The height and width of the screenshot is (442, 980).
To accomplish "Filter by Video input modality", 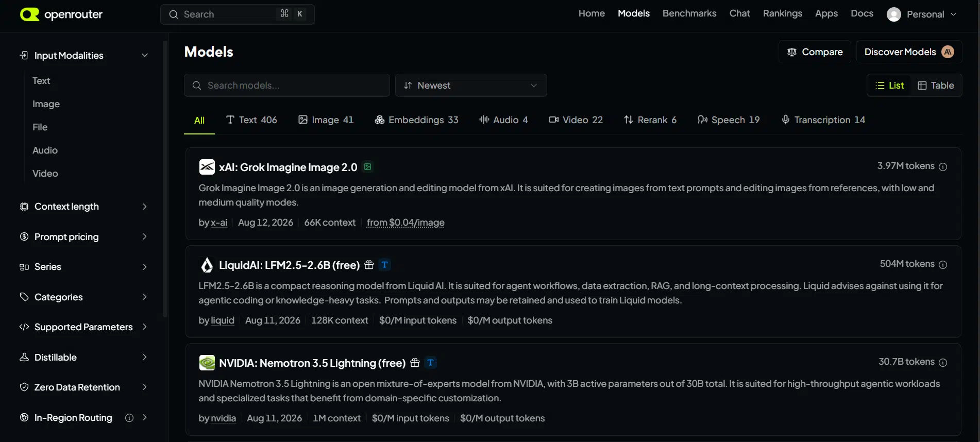I will [x=45, y=174].
